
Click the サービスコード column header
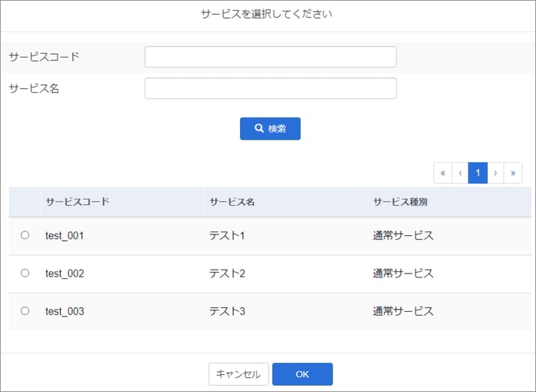point(78,202)
